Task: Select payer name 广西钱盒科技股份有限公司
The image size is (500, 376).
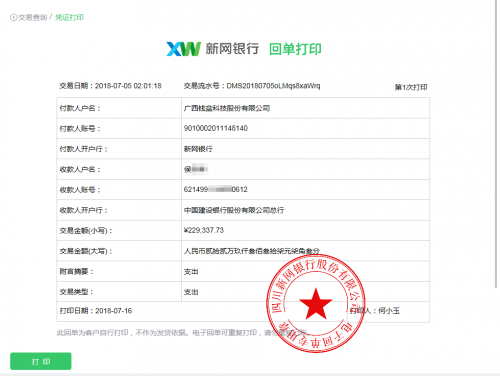Action: 227,108
